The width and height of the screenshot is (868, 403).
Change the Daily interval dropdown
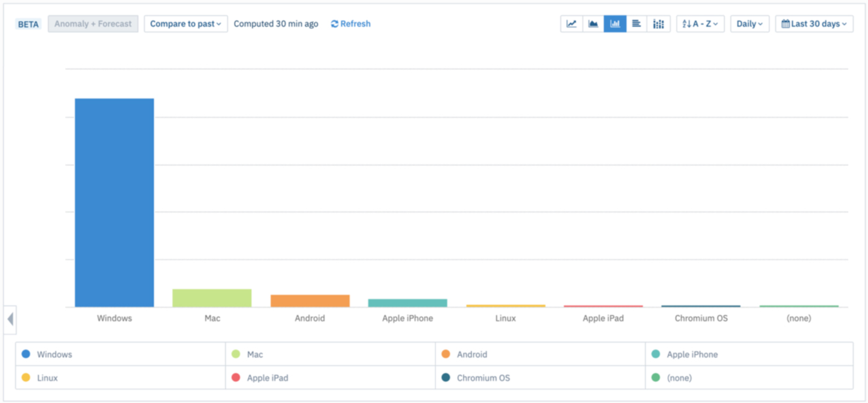[x=750, y=24]
